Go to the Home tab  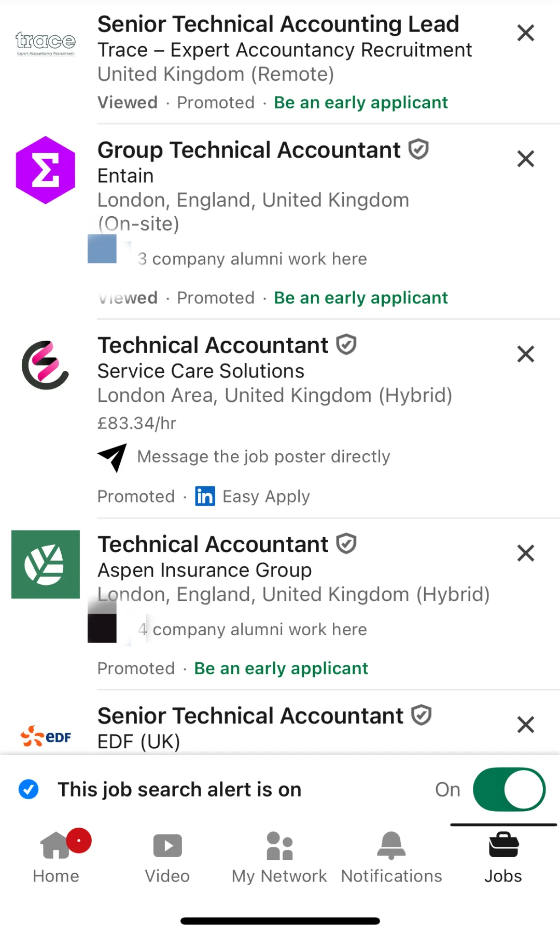click(56, 857)
